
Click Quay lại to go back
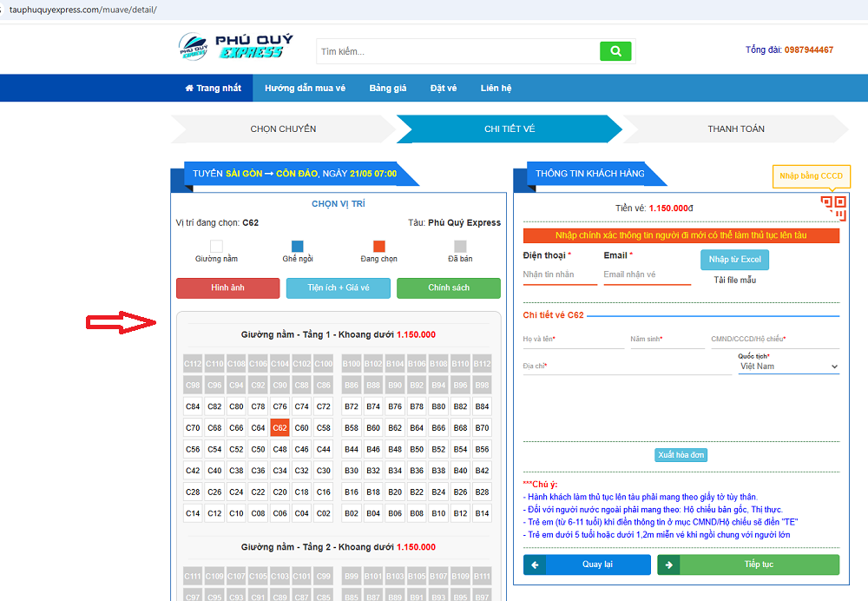[x=587, y=565]
